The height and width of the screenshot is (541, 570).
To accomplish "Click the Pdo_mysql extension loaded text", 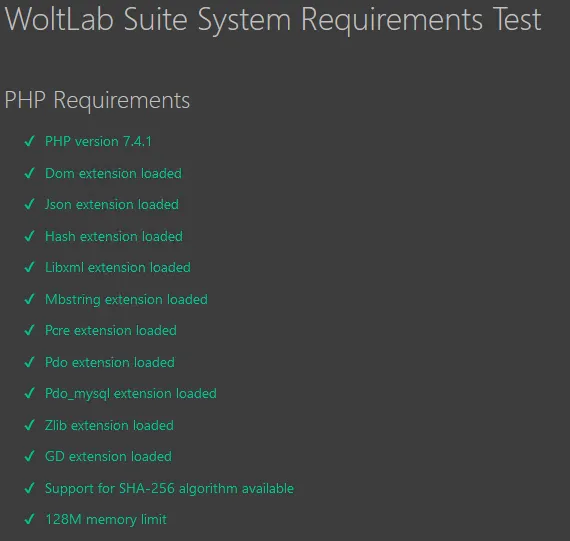I will tap(131, 394).
